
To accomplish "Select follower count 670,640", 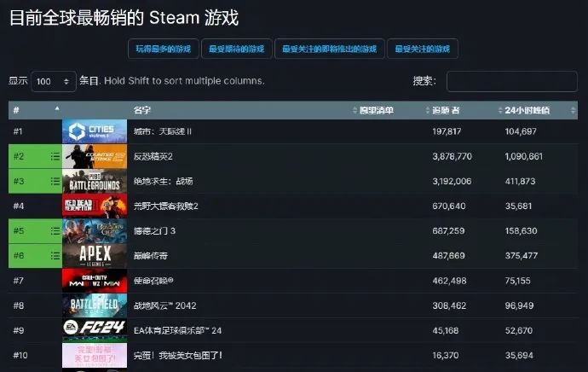I will coord(449,206).
